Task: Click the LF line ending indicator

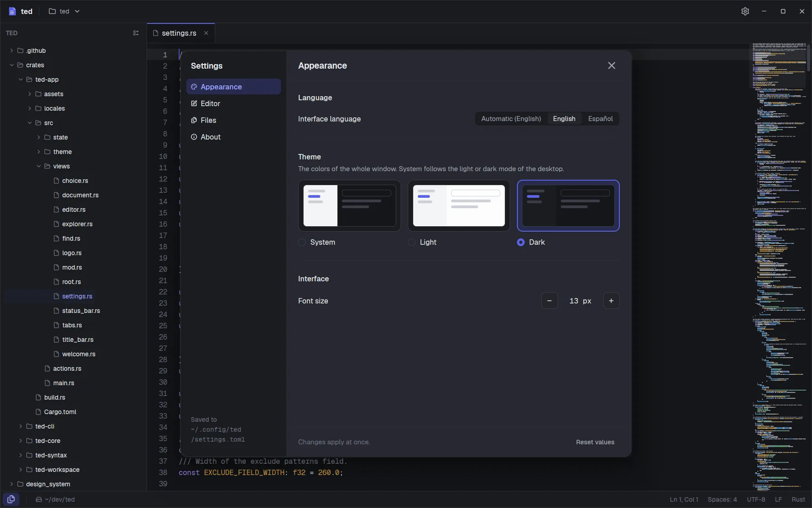Action: pyautogui.click(x=778, y=499)
